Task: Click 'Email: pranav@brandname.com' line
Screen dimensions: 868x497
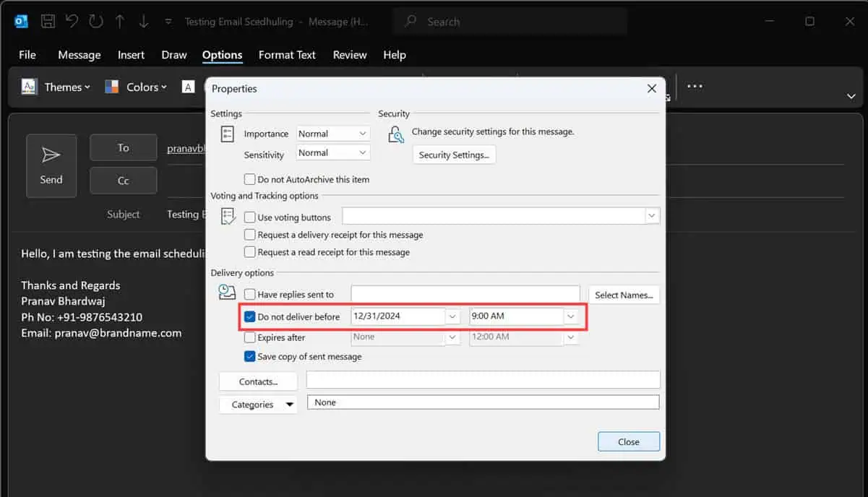Action: point(101,333)
